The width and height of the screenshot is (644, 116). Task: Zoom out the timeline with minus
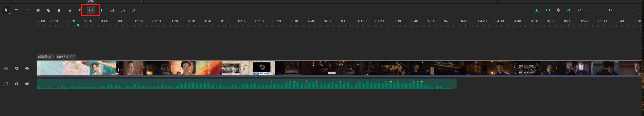pyautogui.click(x=590, y=10)
